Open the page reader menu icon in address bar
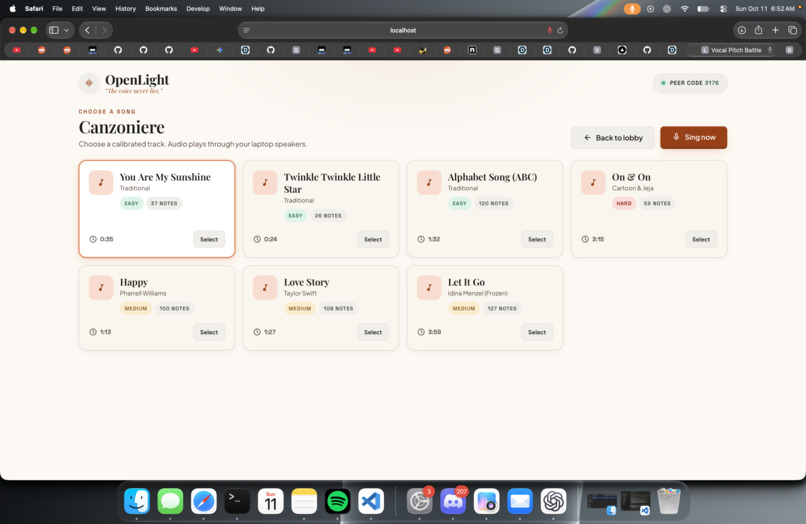The width and height of the screenshot is (806, 524). (x=247, y=30)
